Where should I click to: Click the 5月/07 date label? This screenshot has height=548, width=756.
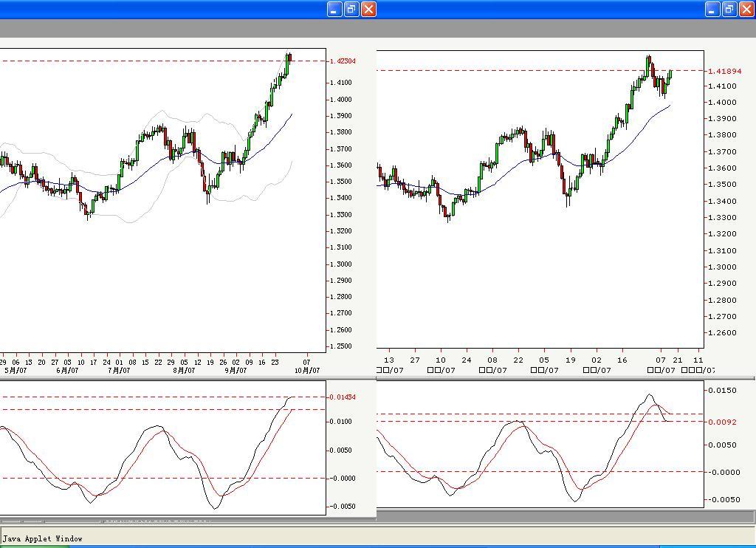(16, 371)
